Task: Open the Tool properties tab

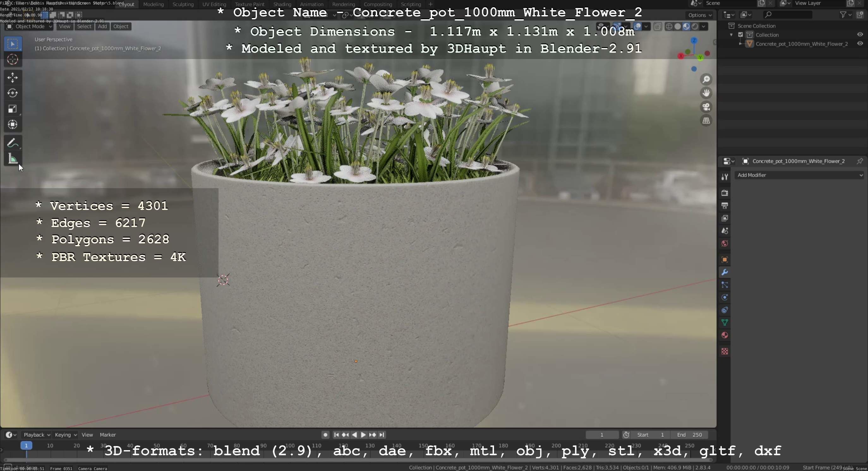Action: pos(725,177)
